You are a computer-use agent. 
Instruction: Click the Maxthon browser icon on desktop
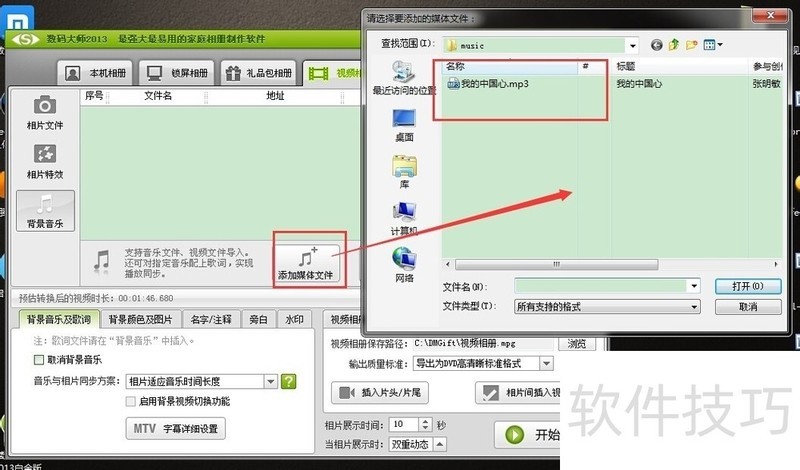19,19
